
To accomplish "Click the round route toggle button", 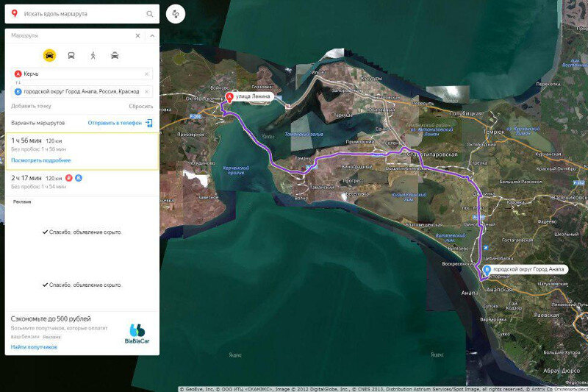I will pos(176,14).
